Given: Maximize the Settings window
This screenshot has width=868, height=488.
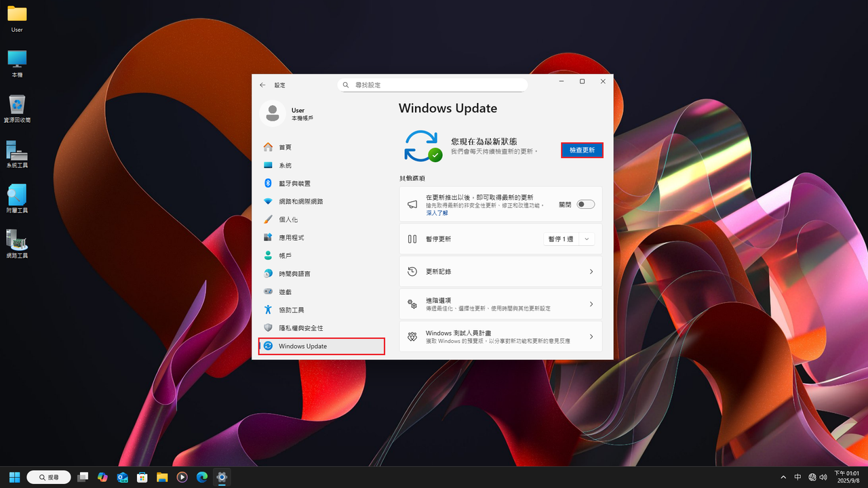Looking at the screenshot, I should 582,81.
